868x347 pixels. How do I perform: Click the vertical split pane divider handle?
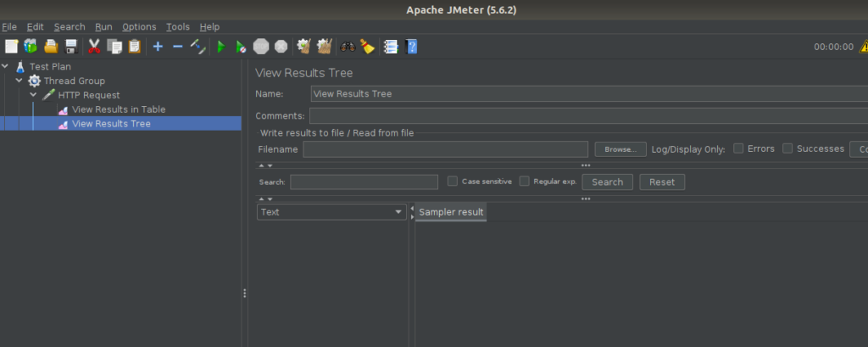coord(245,294)
